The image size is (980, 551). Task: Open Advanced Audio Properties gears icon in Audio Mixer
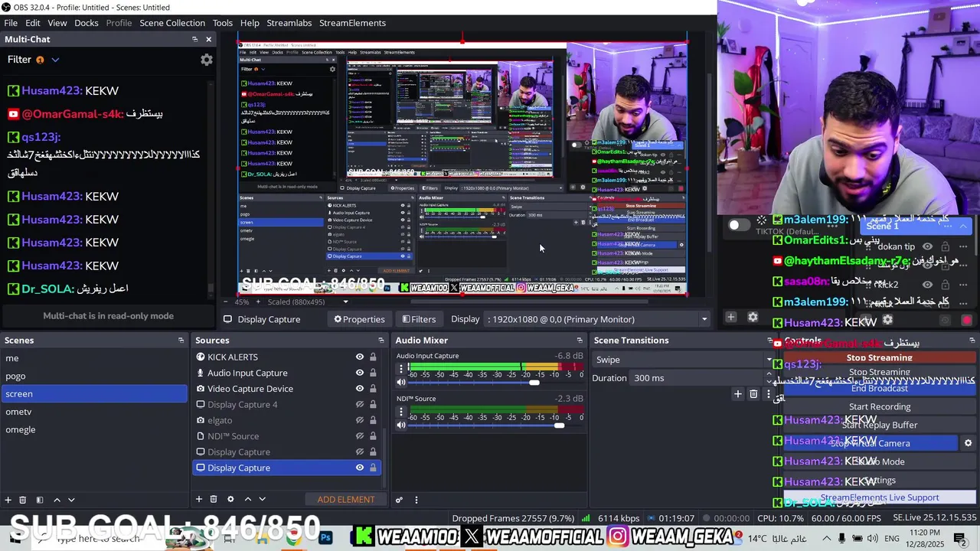(399, 500)
